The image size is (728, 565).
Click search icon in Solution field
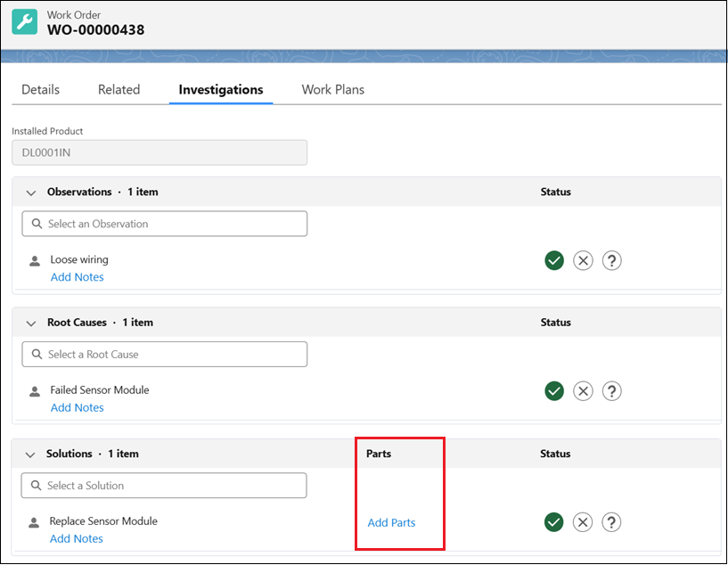coord(37,486)
